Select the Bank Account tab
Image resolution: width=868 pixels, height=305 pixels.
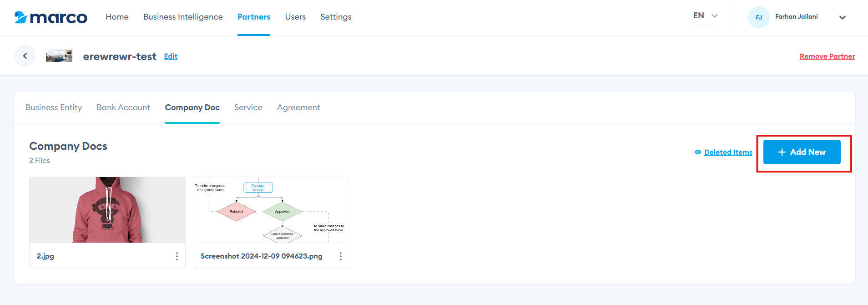(123, 107)
